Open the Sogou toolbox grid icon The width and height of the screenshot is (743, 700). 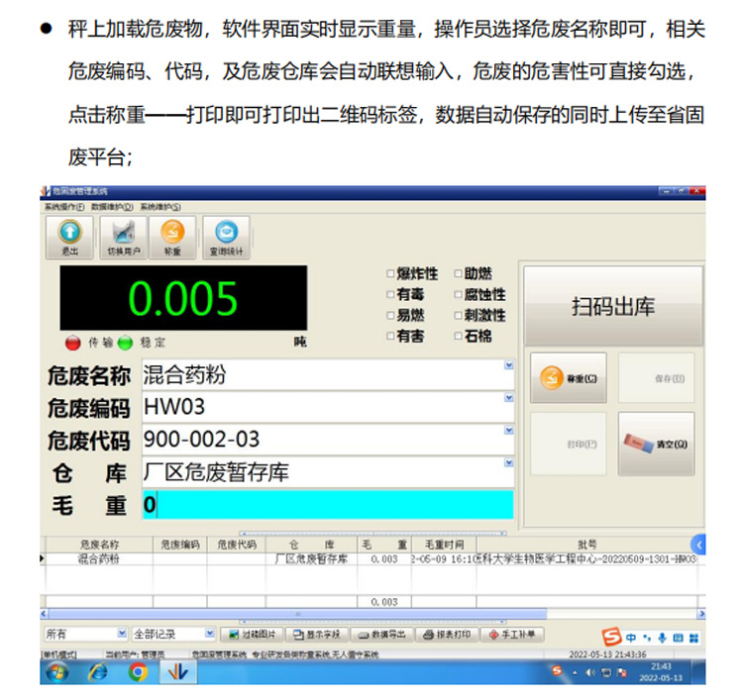694,638
